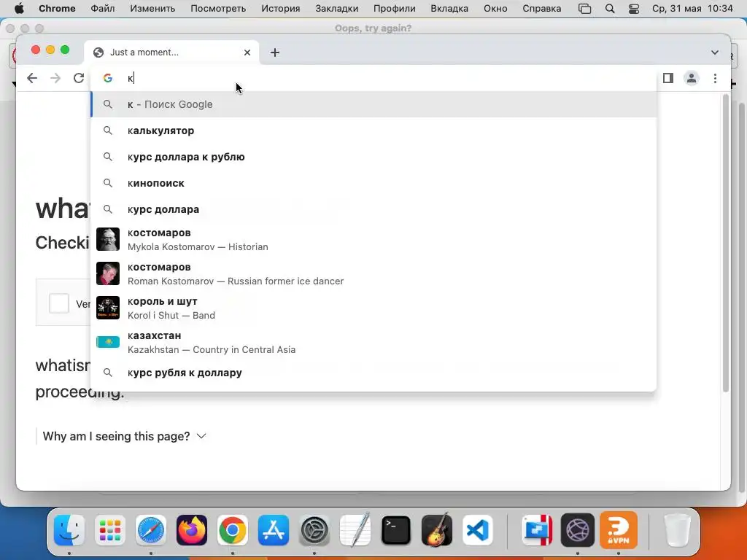
Task: Open Terminal from the Dock
Action: pos(396,530)
